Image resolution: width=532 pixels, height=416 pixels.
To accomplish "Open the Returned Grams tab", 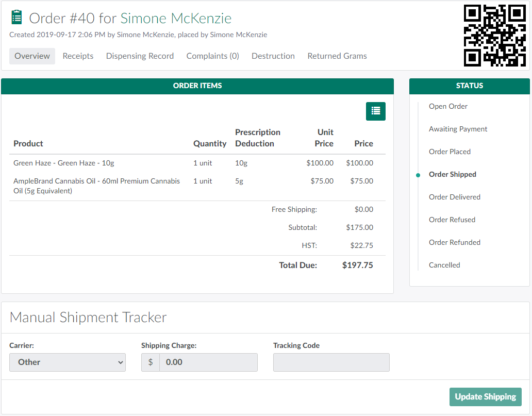I will coord(337,56).
